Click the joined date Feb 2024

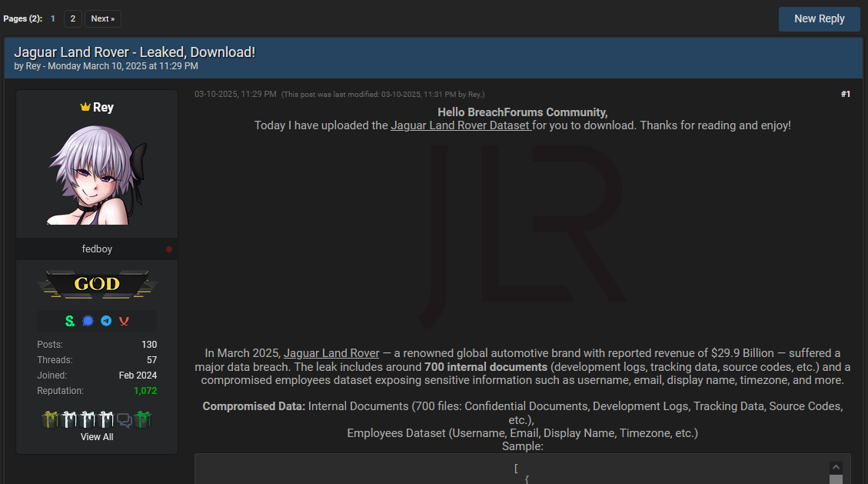[x=138, y=376]
